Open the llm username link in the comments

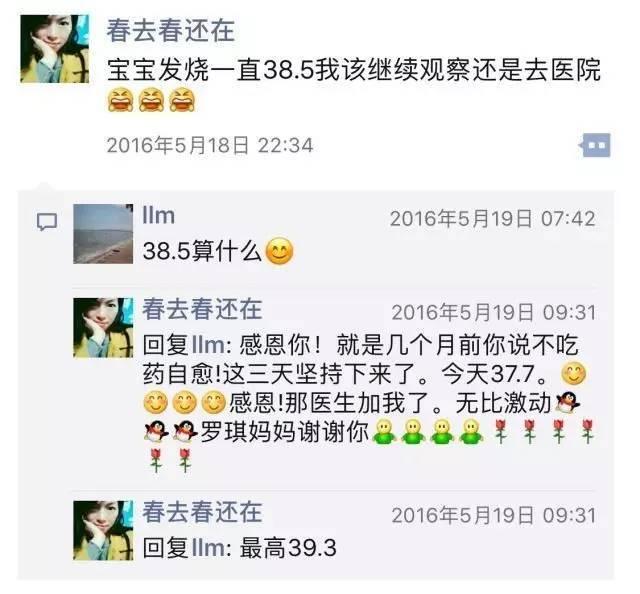point(159,216)
